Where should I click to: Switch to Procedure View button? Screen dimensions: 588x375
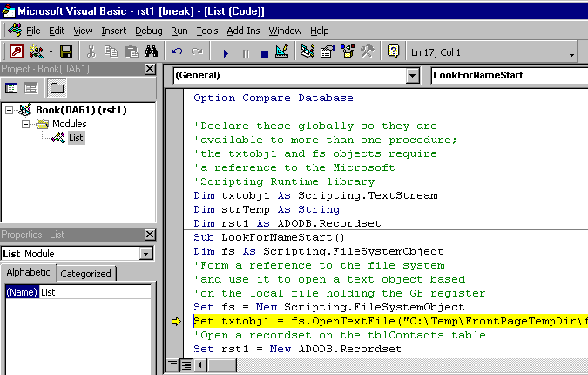(x=172, y=364)
